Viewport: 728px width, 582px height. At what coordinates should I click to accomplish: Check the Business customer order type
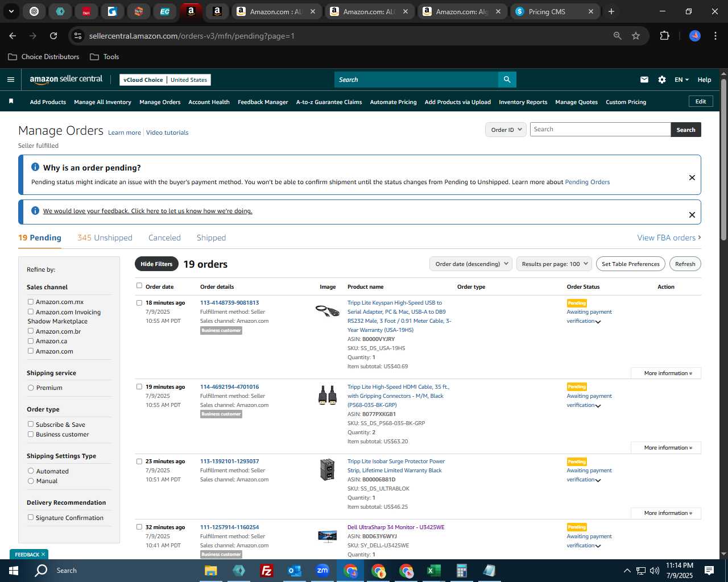tap(31, 434)
